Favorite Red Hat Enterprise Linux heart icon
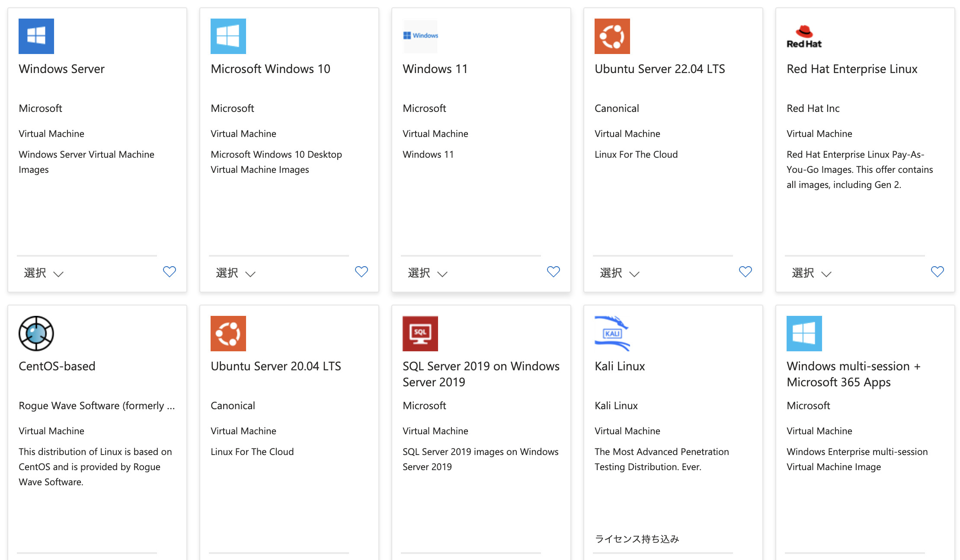This screenshot has height=560, width=960. pyautogui.click(x=938, y=272)
